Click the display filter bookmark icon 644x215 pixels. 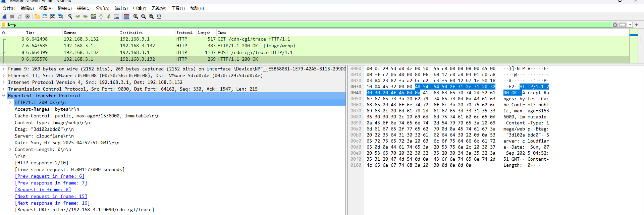[x=4, y=25]
